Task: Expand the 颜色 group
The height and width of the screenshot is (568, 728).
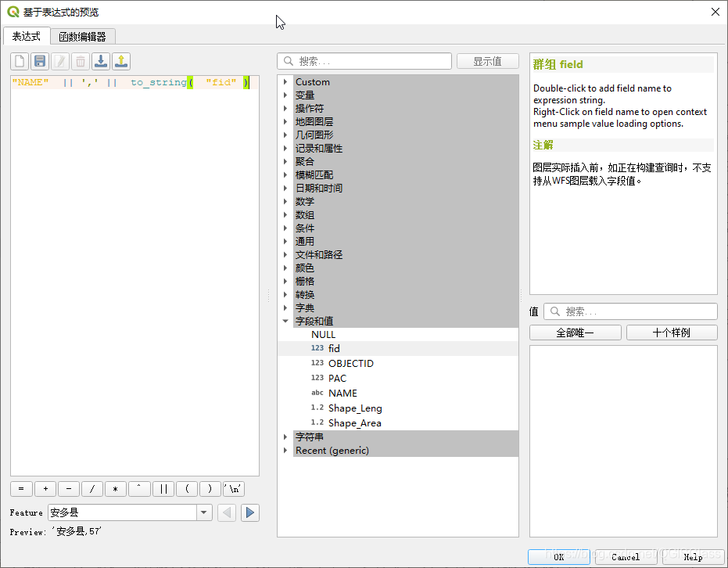Action: coord(285,268)
